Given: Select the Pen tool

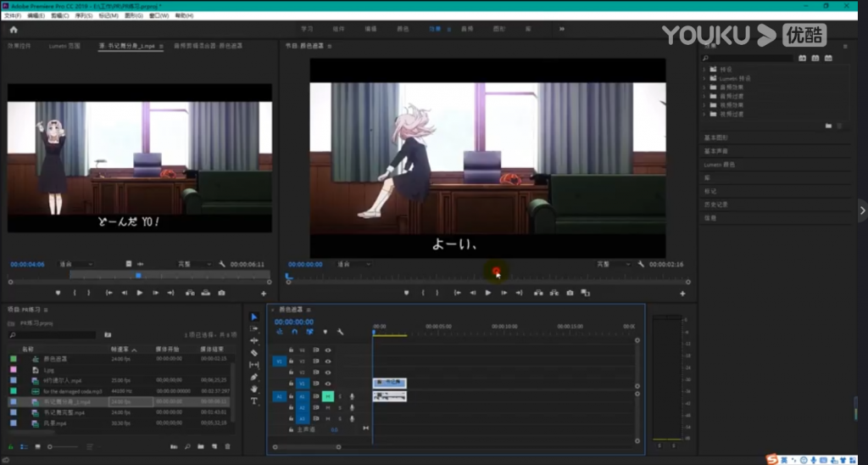Looking at the screenshot, I should pos(254,377).
